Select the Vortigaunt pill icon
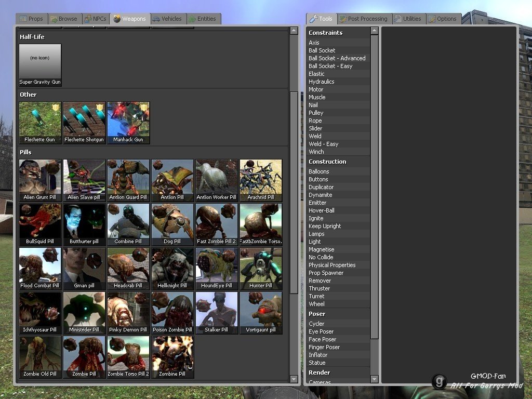The height and width of the screenshot is (399, 532). point(261,312)
